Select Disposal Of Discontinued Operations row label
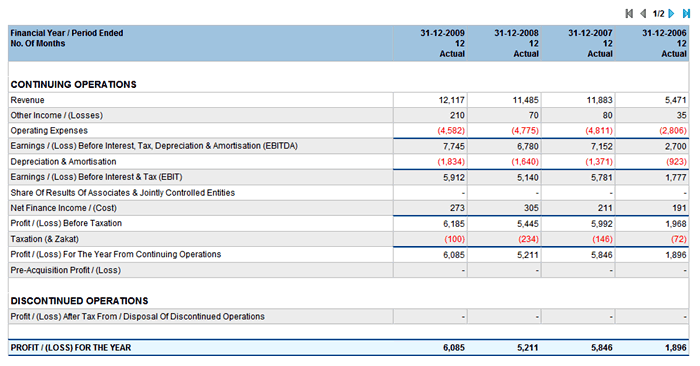 click(138, 316)
